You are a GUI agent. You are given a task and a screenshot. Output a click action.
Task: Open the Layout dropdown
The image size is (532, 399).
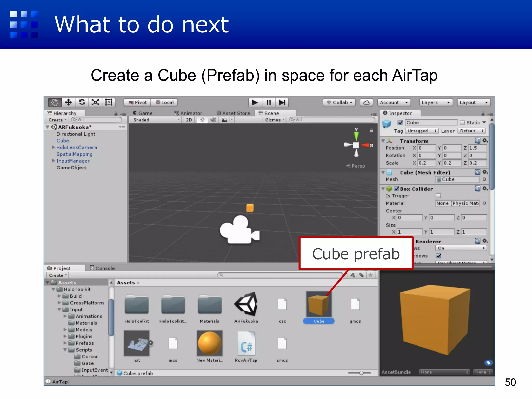coord(474,103)
